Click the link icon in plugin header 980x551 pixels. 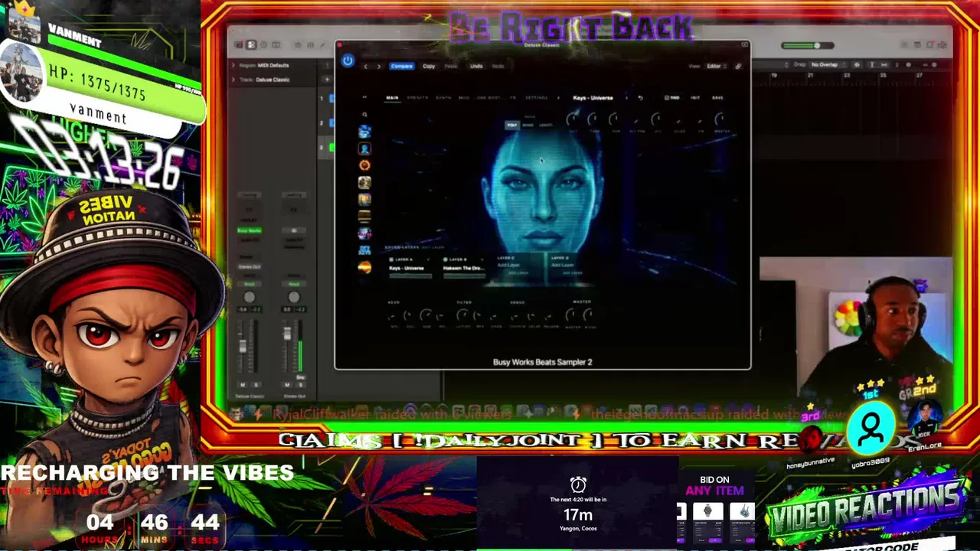tap(738, 67)
